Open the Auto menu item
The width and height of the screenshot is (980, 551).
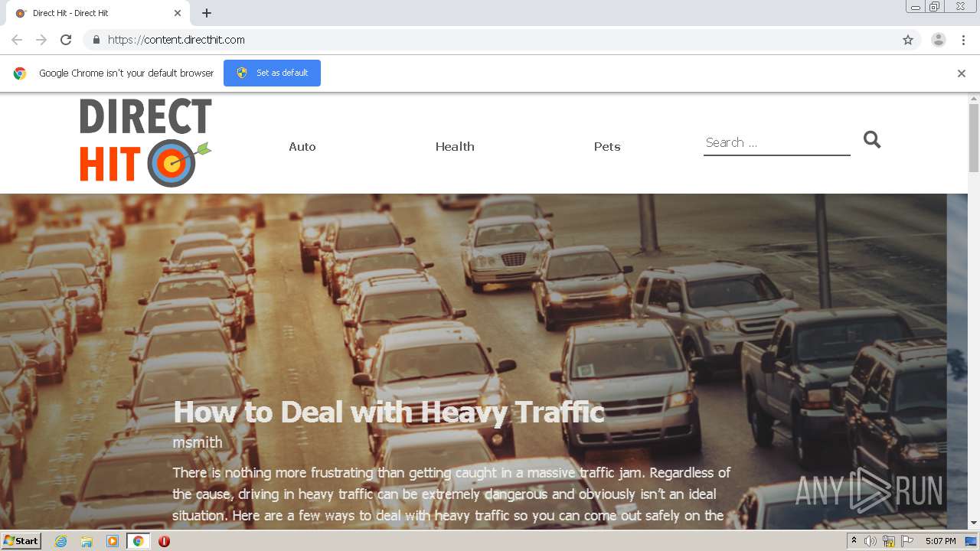pyautogui.click(x=302, y=146)
